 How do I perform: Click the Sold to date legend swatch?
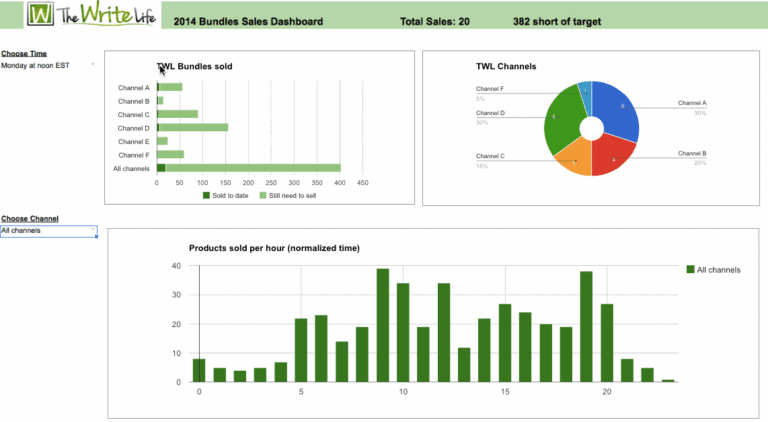pyautogui.click(x=206, y=195)
